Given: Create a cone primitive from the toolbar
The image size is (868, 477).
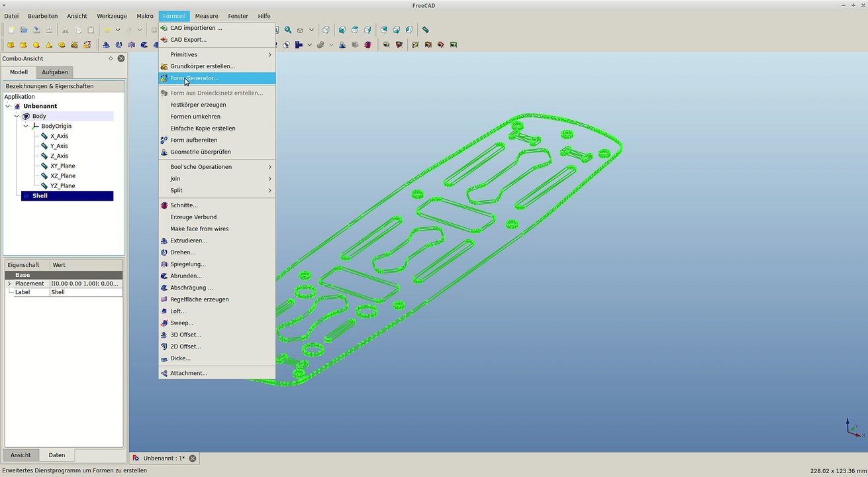Looking at the screenshot, I should 49,45.
